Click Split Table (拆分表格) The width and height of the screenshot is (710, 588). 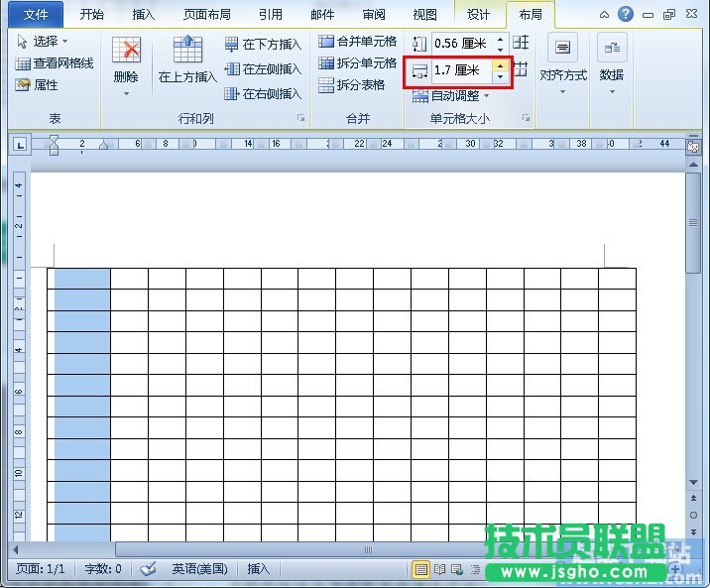click(x=352, y=85)
